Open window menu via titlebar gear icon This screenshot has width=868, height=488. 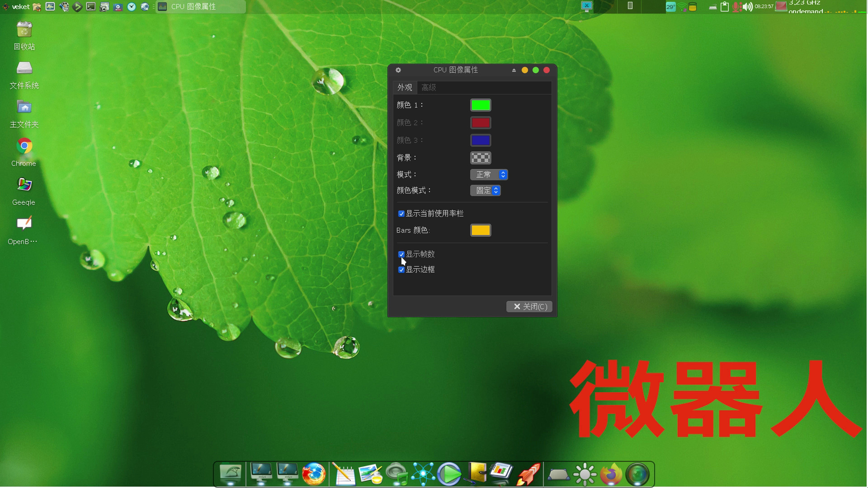tap(398, 70)
